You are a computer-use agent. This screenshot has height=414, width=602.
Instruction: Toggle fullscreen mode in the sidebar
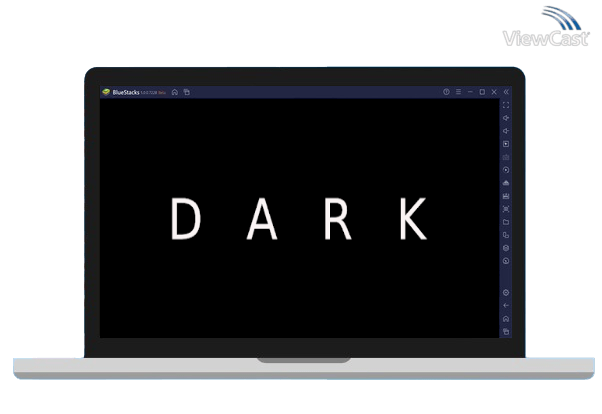[x=506, y=105]
